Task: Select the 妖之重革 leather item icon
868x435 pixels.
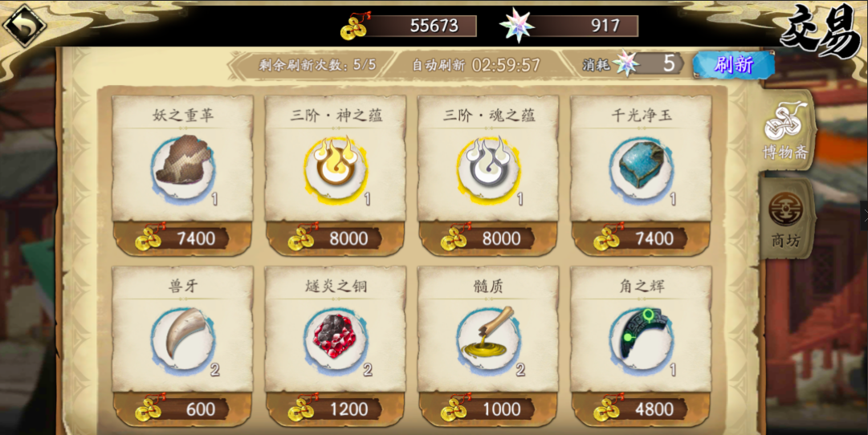Action: pyautogui.click(x=183, y=167)
